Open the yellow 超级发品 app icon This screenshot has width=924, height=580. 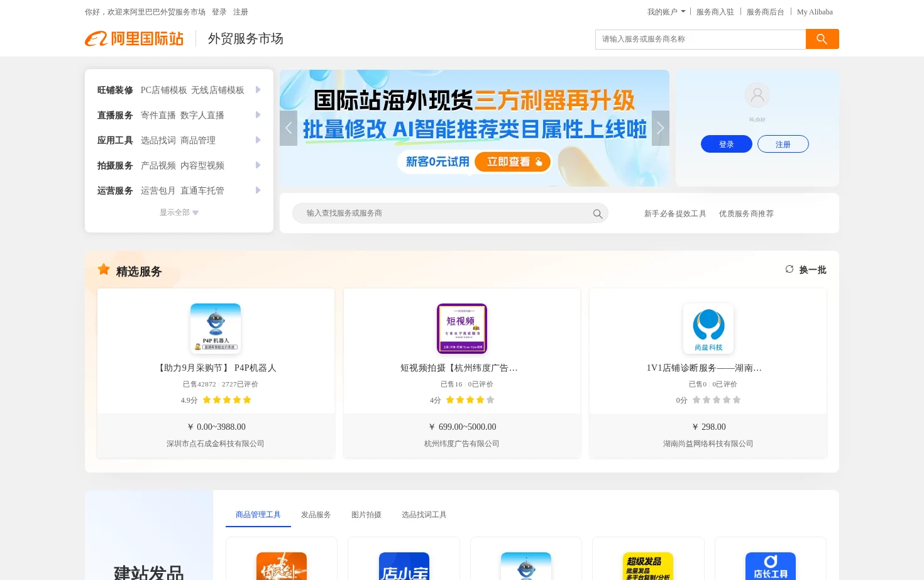coord(648,566)
